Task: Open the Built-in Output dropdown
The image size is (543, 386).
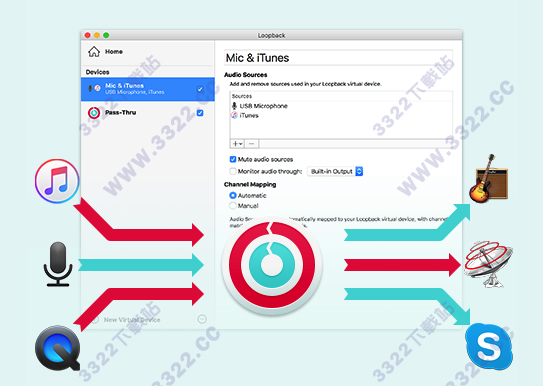Action: [x=335, y=171]
